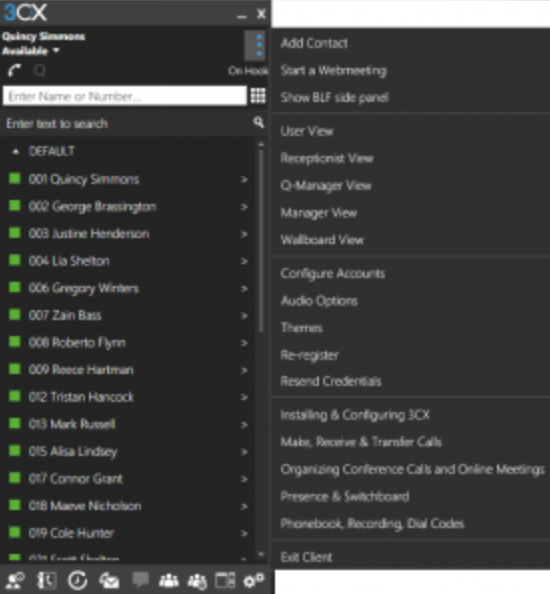Image resolution: width=550 pixels, height=594 pixels.
Task: Expand options arrow for 006 Gregory Winters
Action: [244, 289]
